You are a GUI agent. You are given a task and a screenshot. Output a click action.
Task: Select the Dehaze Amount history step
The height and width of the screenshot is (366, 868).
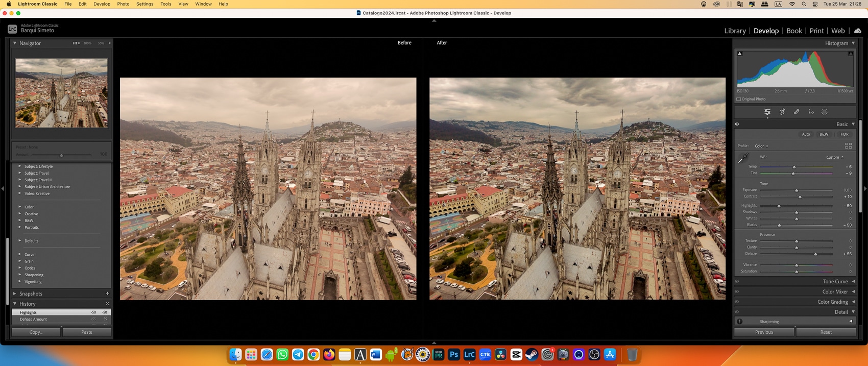[x=61, y=319]
